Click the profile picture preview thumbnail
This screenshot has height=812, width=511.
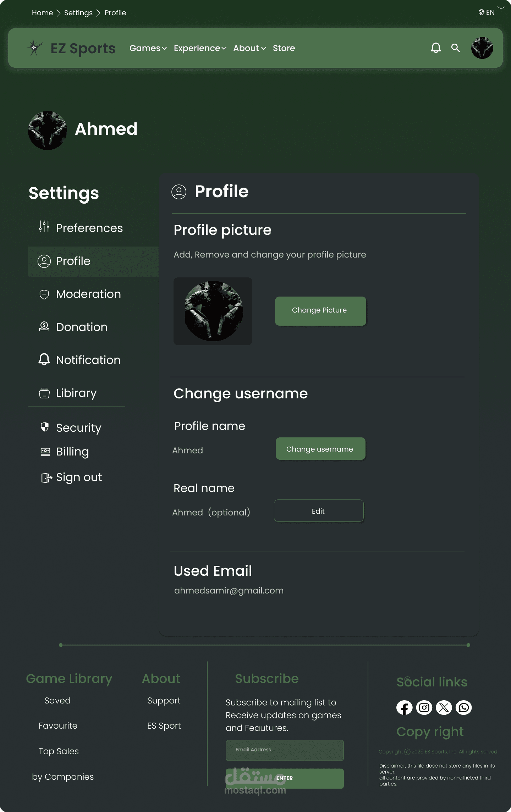[x=213, y=311]
